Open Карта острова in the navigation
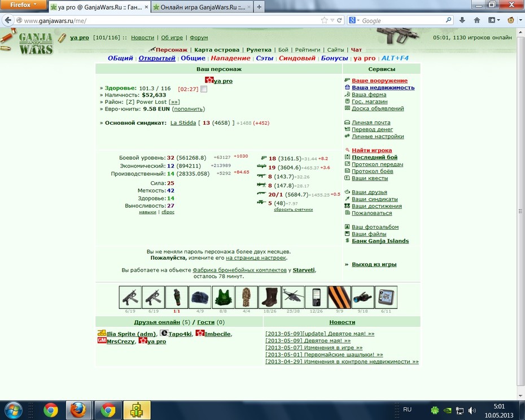The width and height of the screenshot is (525, 420). [217, 50]
